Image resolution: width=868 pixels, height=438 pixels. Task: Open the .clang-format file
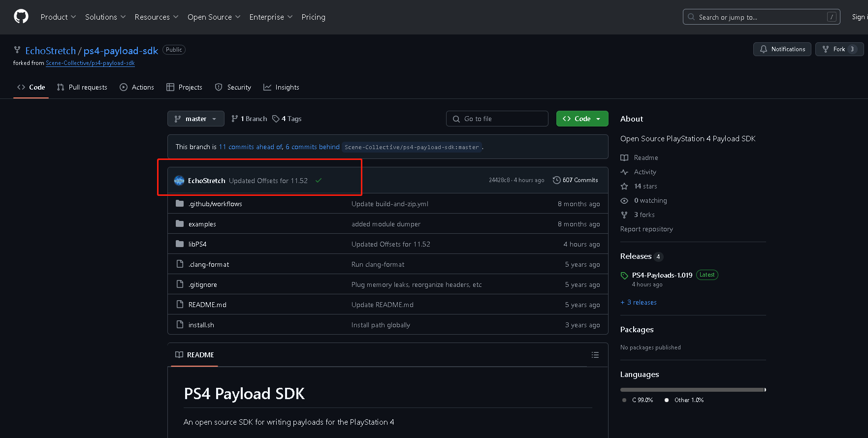coord(209,264)
